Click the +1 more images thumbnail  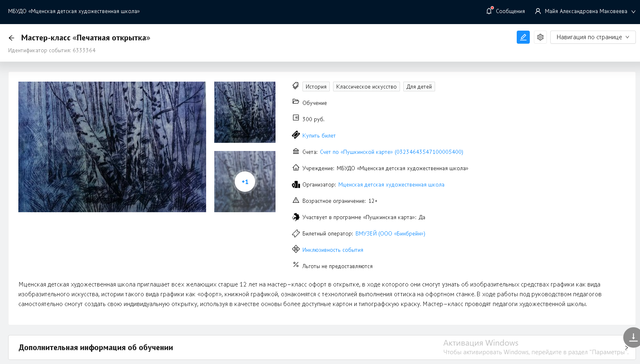click(x=245, y=182)
